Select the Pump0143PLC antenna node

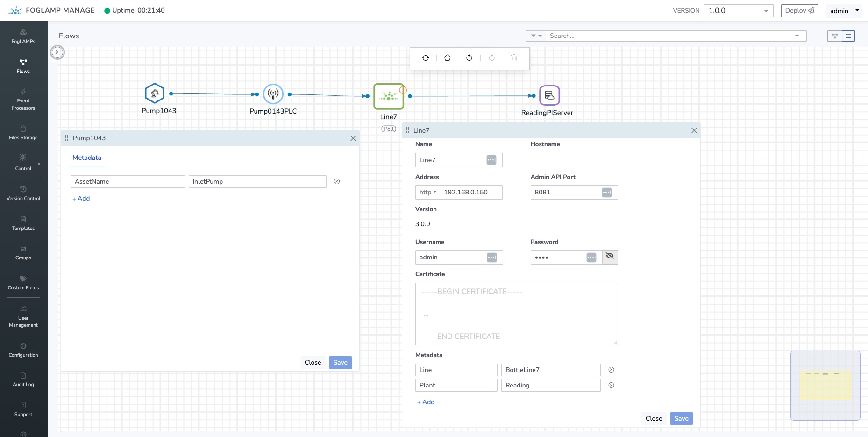[x=273, y=94]
